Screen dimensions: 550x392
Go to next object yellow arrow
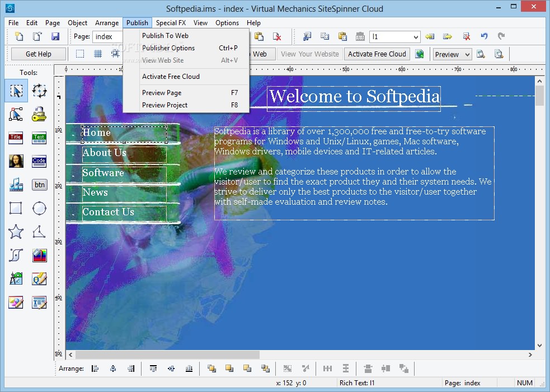pyautogui.click(x=447, y=36)
